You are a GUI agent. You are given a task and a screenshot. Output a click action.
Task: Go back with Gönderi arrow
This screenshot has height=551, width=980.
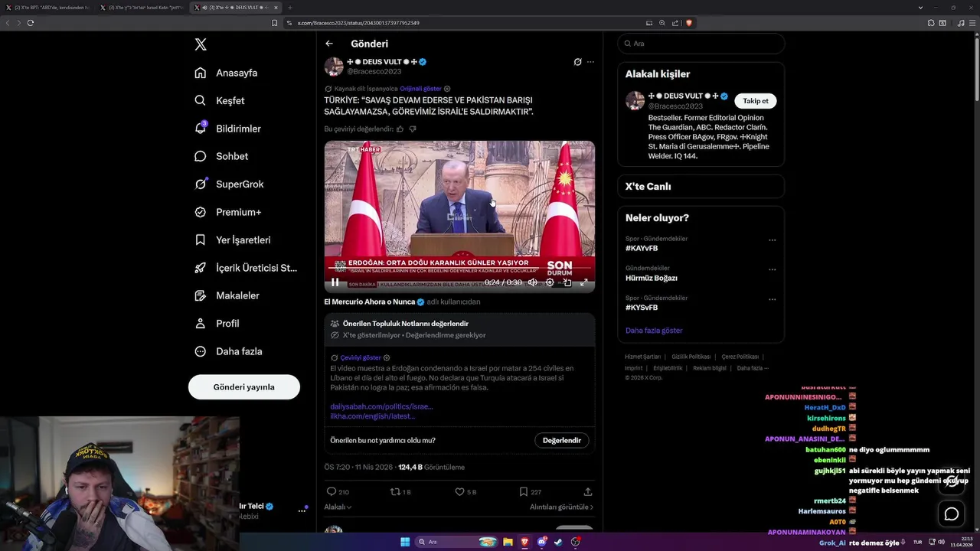click(329, 44)
